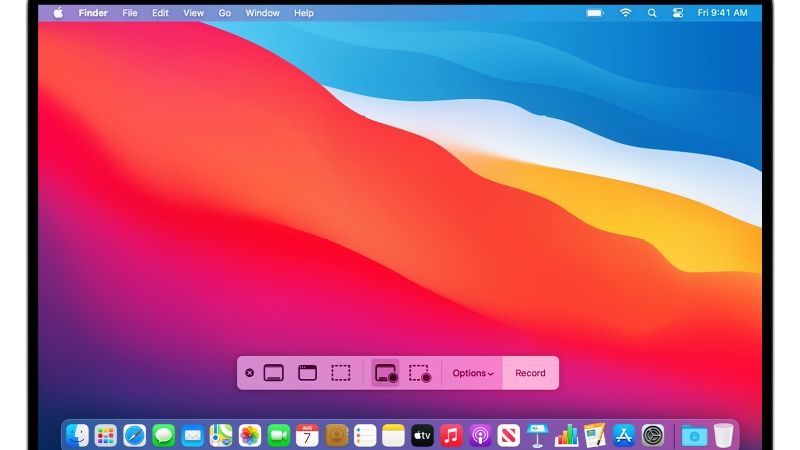Open System Preferences from the Dock
This screenshot has height=450, width=800.
pyautogui.click(x=653, y=436)
